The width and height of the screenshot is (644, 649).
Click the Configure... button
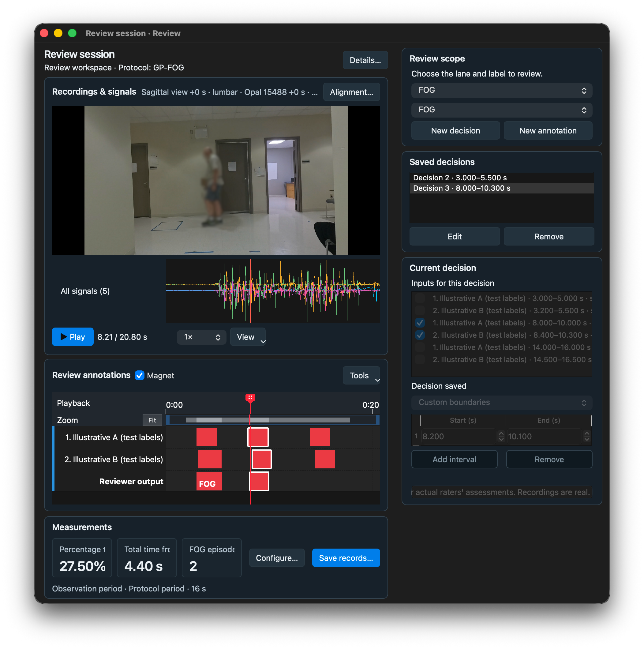click(277, 558)
